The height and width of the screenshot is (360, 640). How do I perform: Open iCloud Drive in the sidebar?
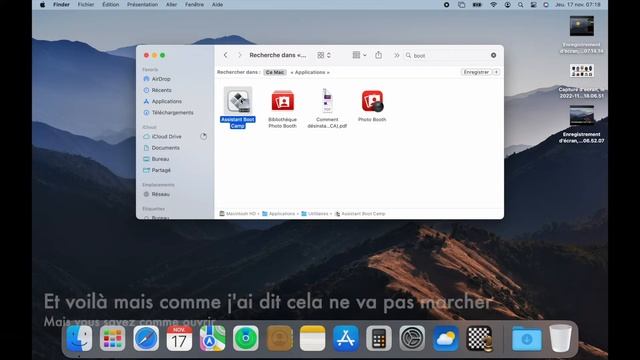[166, 136]
